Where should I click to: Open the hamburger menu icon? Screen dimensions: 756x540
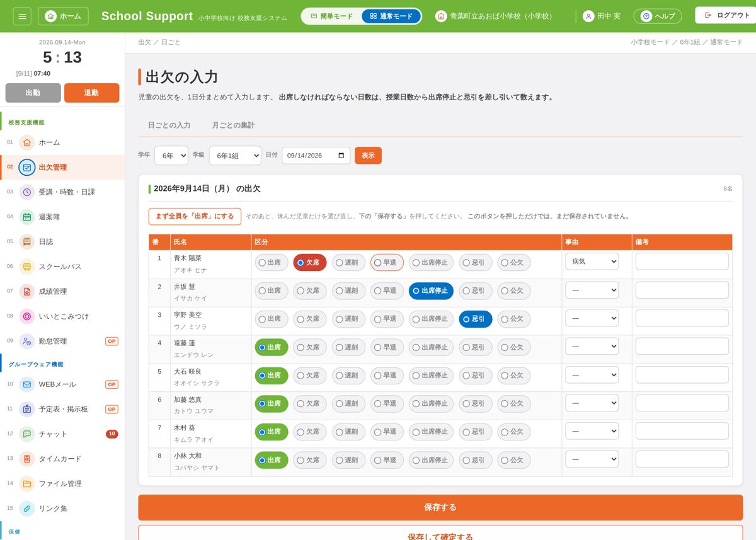(x=22, y=16)
